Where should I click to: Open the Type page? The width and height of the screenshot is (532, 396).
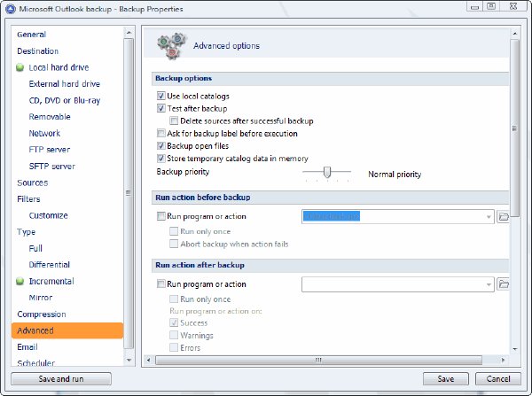26,232
